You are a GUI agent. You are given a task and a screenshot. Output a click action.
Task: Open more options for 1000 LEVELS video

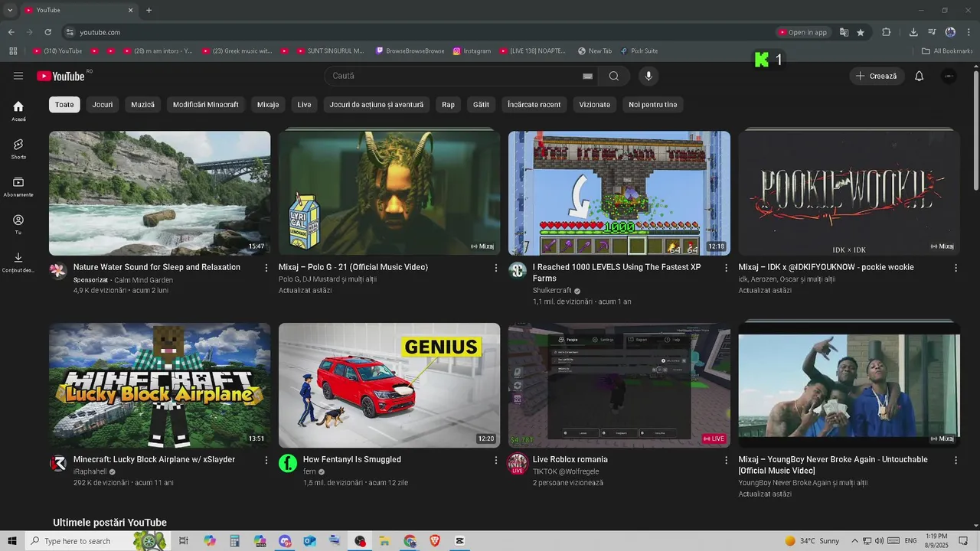pos(727,268)
